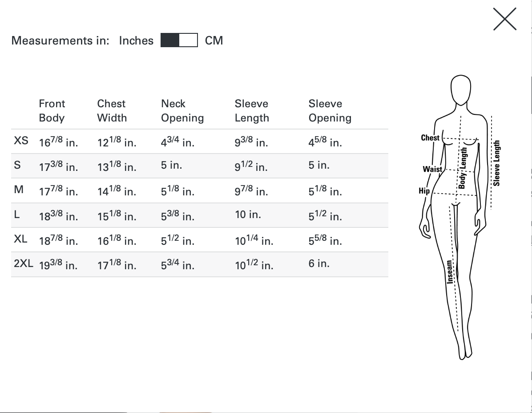The width and height of the screenshot is (532, 413).
Task: Select the M size row label
Action: tap(19, 189)
